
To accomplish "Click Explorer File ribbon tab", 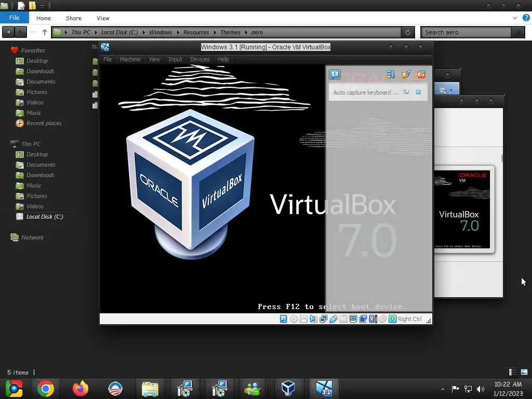I will (14, 18).
